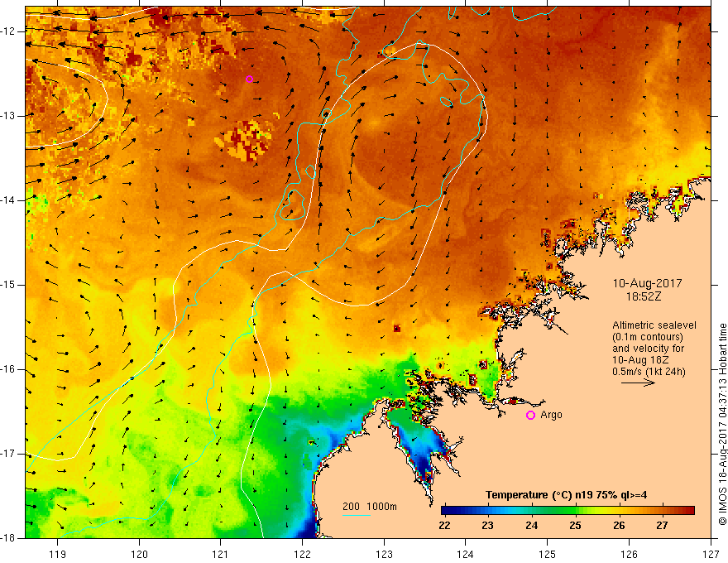The image size is (728, 563).
Task: Click the longitude axis label '123'
Action: 384,555
